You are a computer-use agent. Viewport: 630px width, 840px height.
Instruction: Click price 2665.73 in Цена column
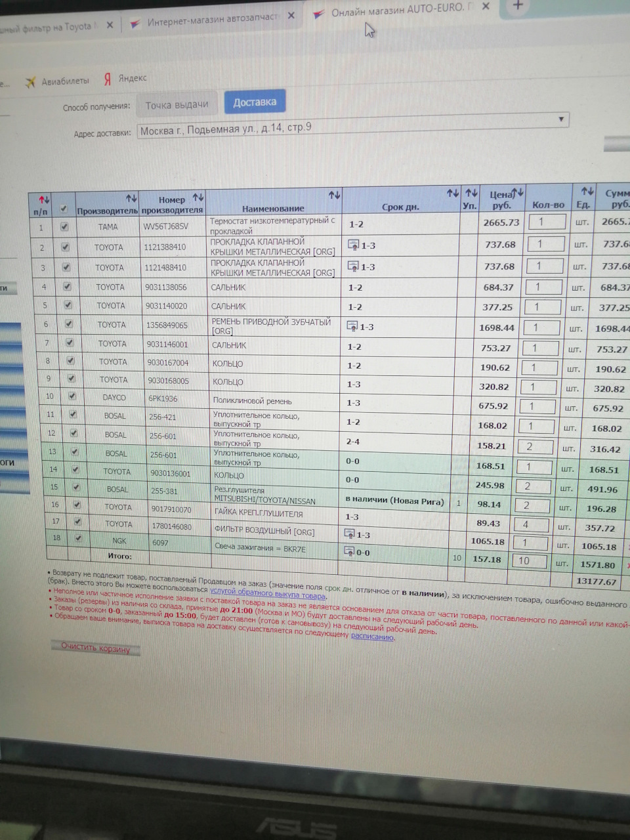[x=501, y=222]
